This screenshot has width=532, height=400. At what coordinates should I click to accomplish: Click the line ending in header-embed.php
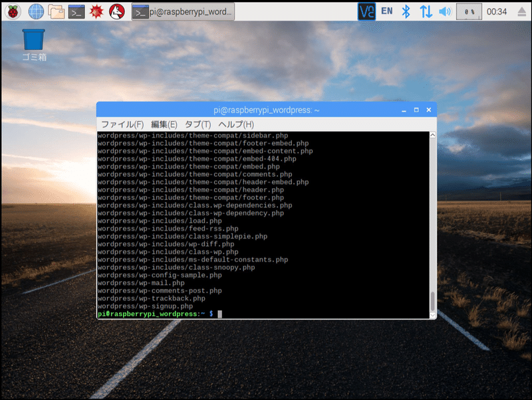[203, 182]
